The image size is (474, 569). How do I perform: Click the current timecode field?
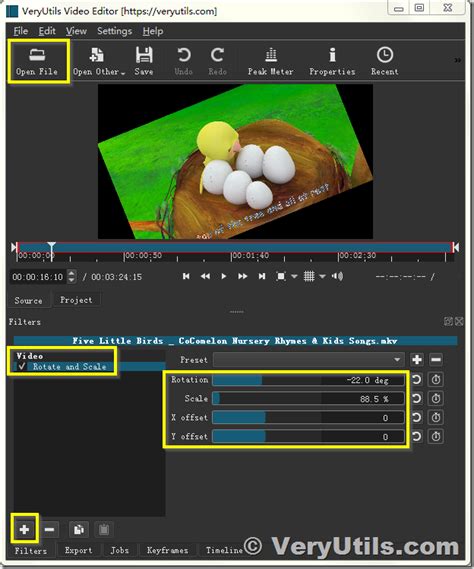(x=38, y=277)
